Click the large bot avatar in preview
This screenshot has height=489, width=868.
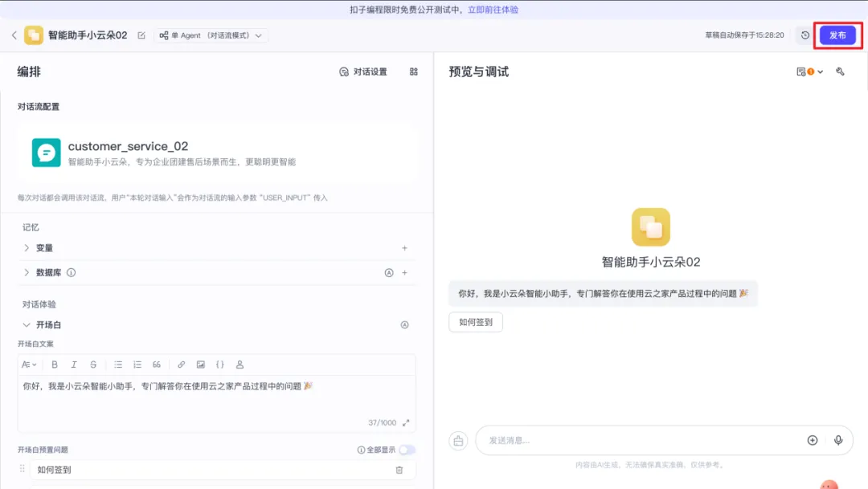click(x=651, y=226)
